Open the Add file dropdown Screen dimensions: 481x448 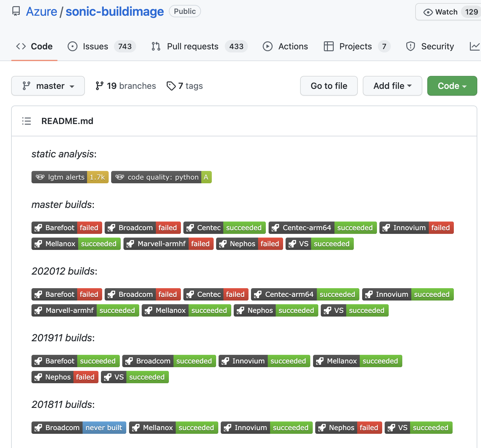pos(392,86)
